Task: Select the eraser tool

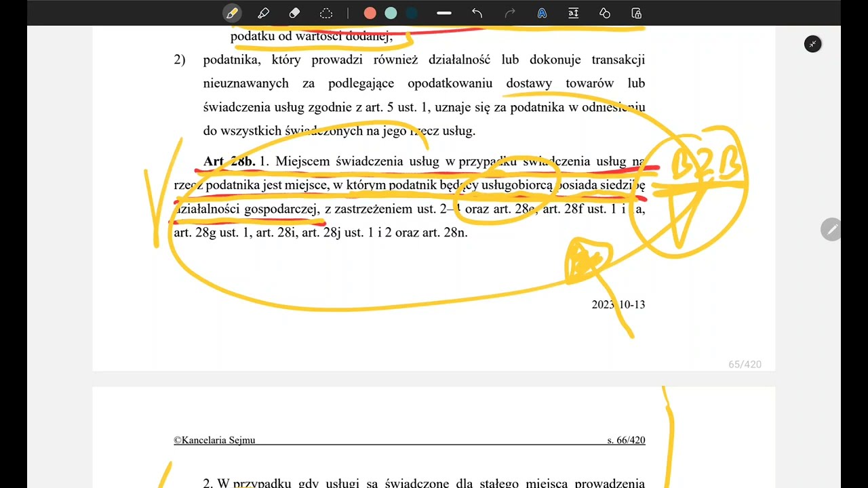Action: [294, 13]
